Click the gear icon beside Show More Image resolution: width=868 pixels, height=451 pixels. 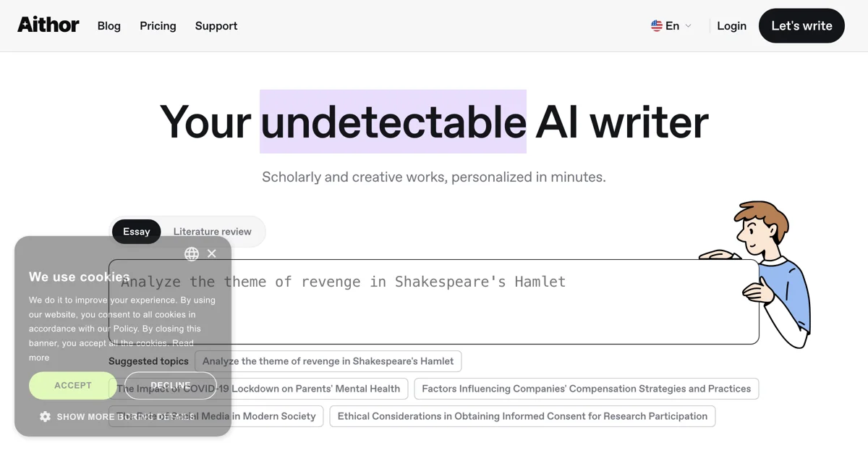45,416
